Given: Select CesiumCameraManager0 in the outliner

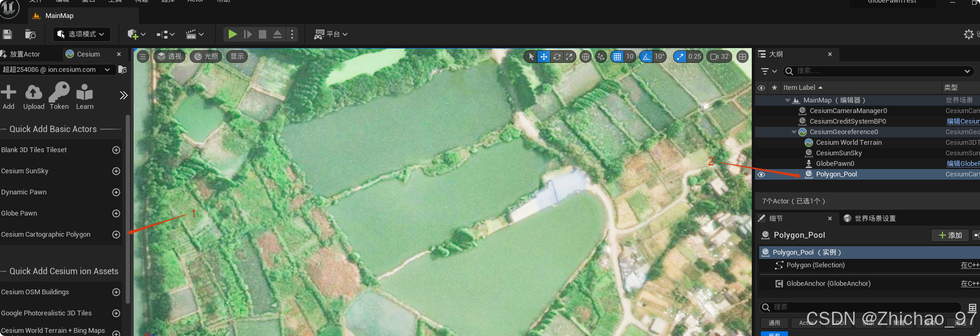Looking at the screenshot, I should click(848, 111).
